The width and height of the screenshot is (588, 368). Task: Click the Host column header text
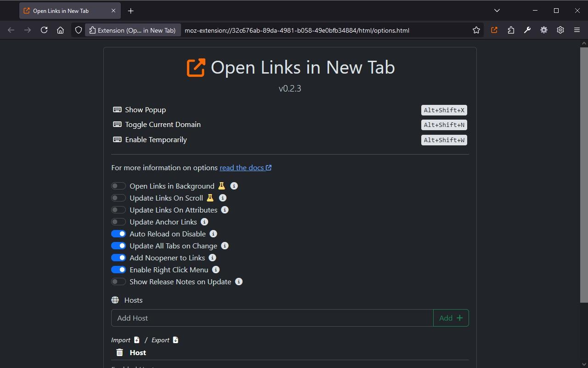coord(138,352)
